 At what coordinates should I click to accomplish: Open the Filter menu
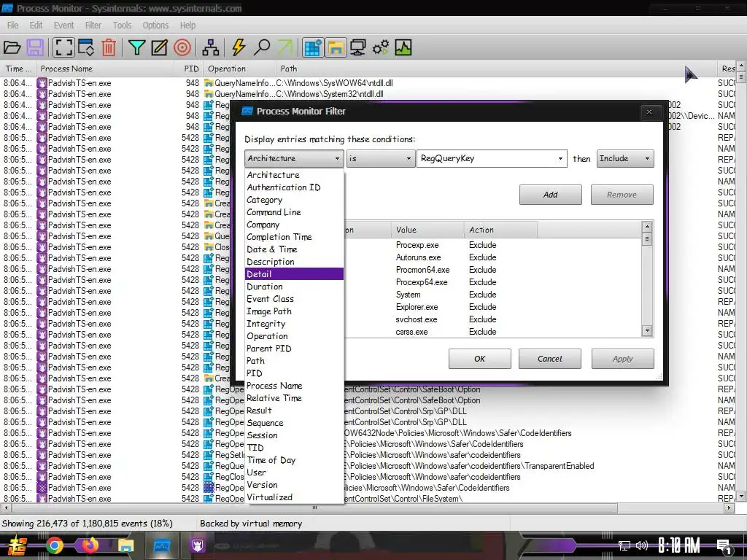coord(93,26)
